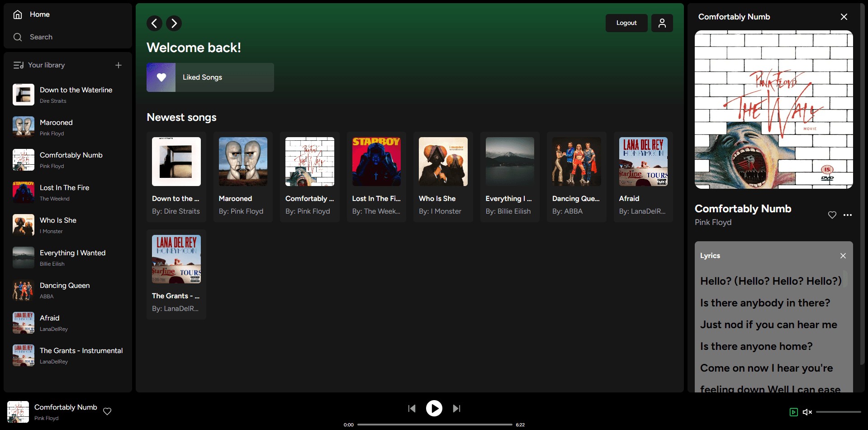Select The Grants - Instrumental in library

click(68, 355)
